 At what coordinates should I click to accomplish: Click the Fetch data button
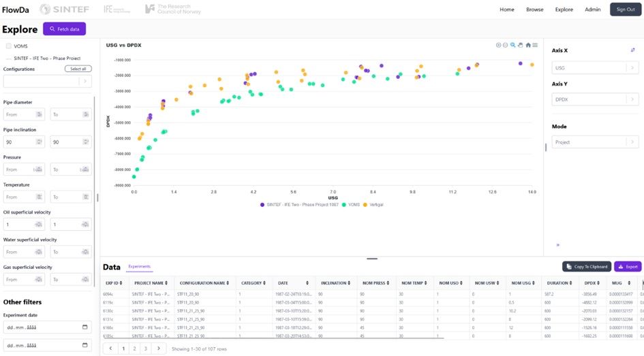pyautogui.click(x=65, y=29)
